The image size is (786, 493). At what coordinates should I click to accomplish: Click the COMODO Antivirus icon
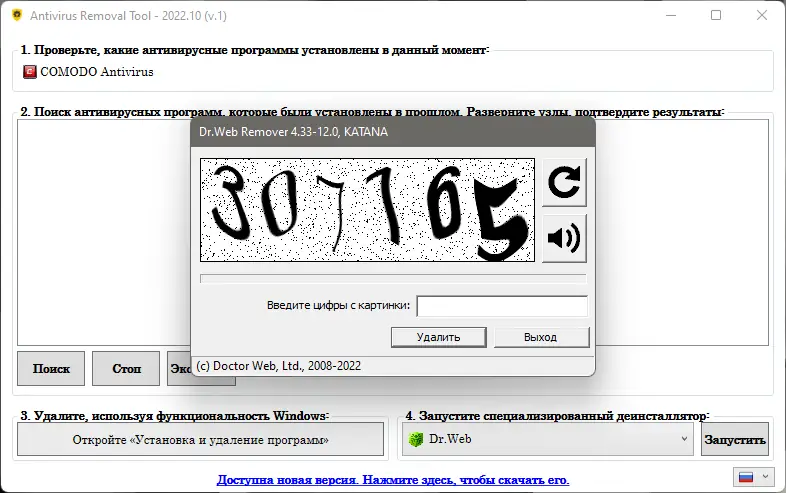coord(30,72)
